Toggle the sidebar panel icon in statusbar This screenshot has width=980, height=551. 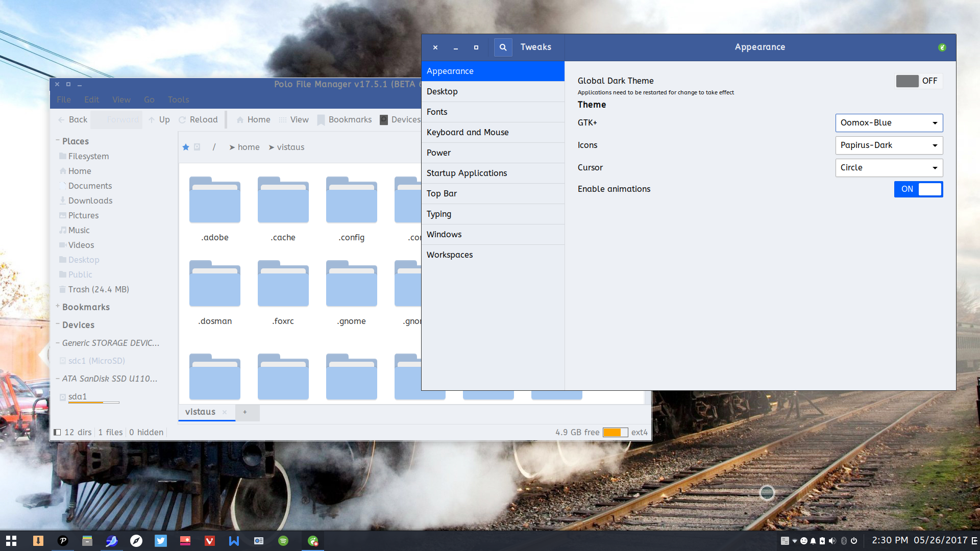[x=57, y=433]
